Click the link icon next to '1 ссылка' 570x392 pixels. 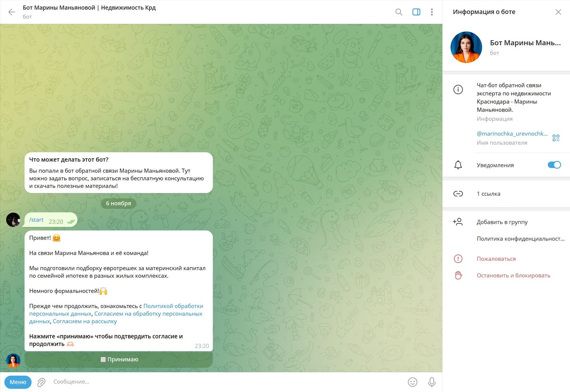coord(458,194)
